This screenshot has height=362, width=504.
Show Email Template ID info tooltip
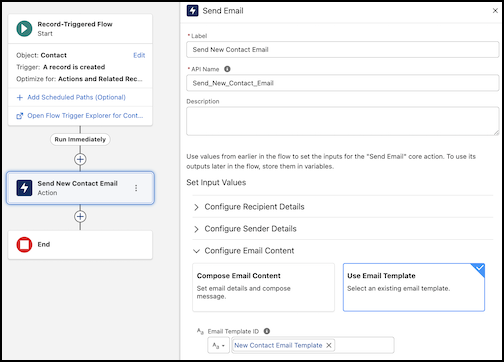tap(267, 331)
